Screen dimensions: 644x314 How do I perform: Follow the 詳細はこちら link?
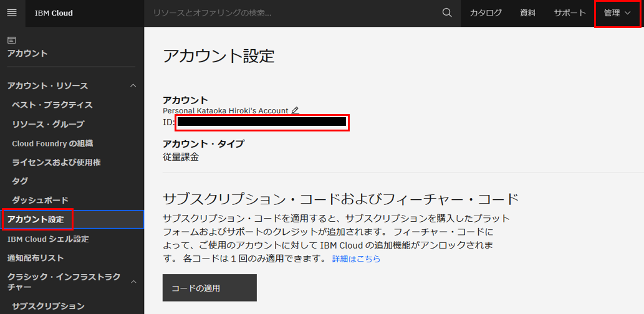tap(356, 259)
